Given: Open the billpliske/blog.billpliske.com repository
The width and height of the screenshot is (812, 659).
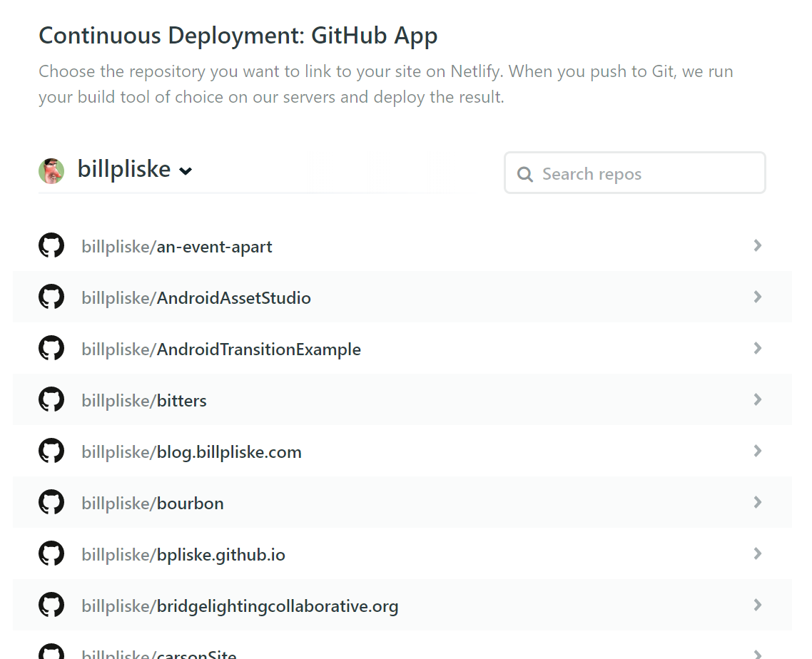Looking at the screenshot, I should (x=402, y=450).
